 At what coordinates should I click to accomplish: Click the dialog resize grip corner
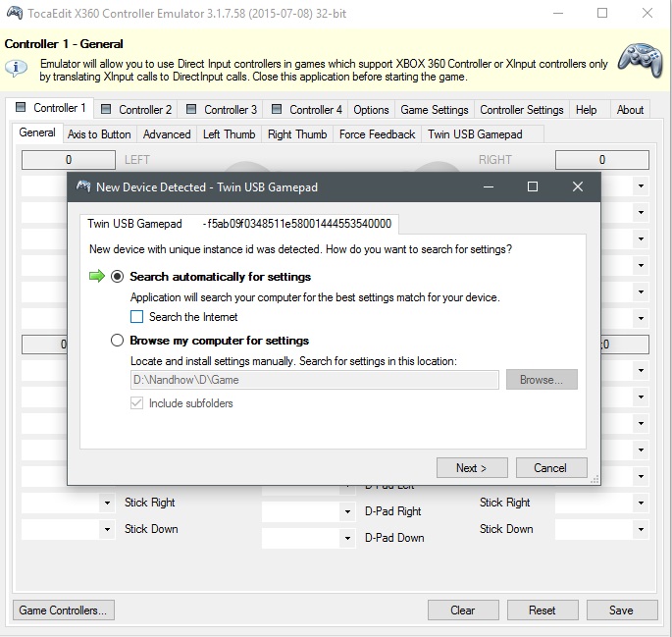[x=594, y=480]
